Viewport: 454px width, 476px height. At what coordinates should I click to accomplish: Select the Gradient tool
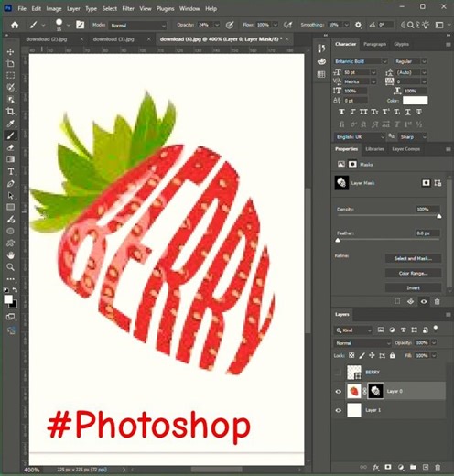(10, 159)
